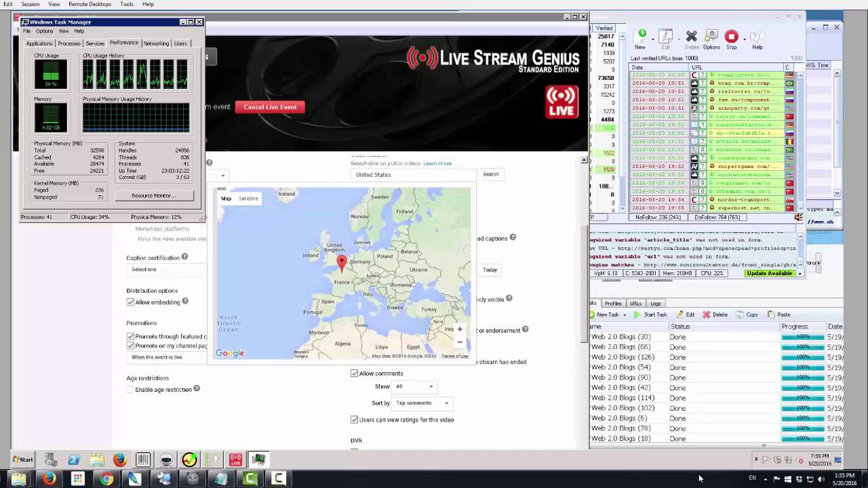This screenshot has height=488, width=868.
Task: Click the Update Available notice
Action: (x=770, y=273)
